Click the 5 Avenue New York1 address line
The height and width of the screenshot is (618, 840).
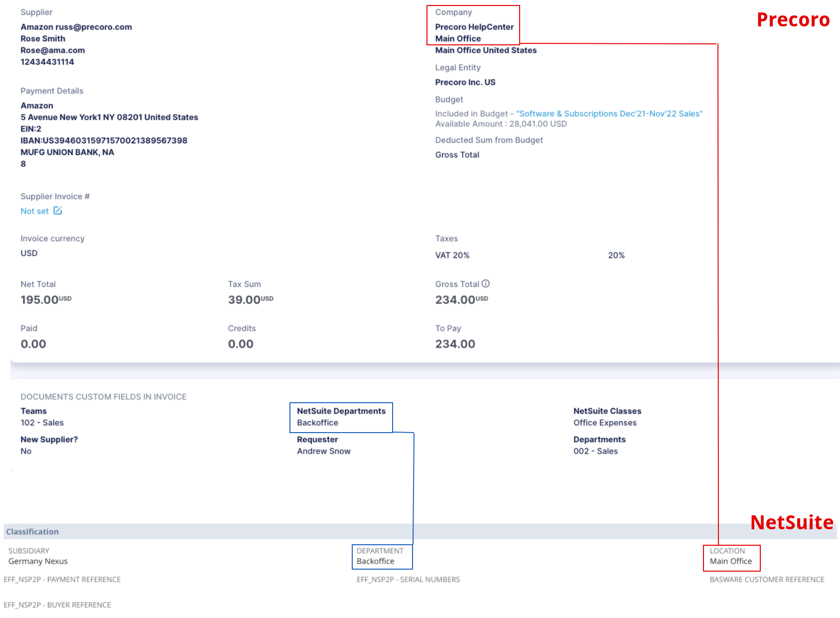point(109,117)
